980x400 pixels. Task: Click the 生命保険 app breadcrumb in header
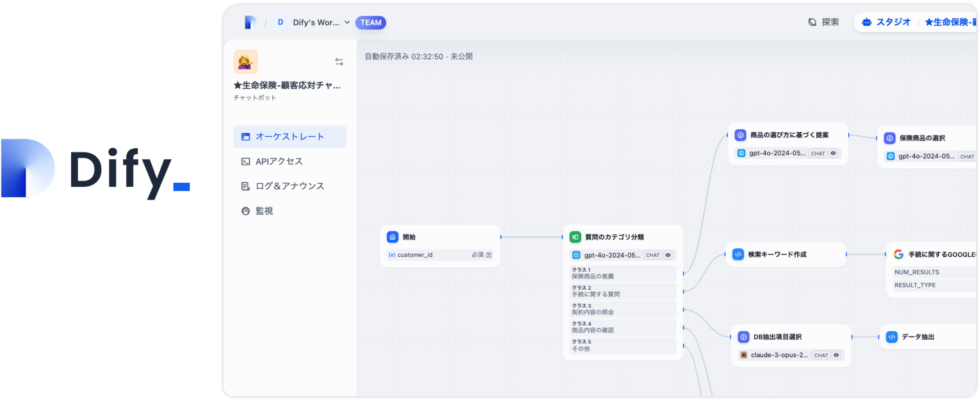click(x=951, y=22)
